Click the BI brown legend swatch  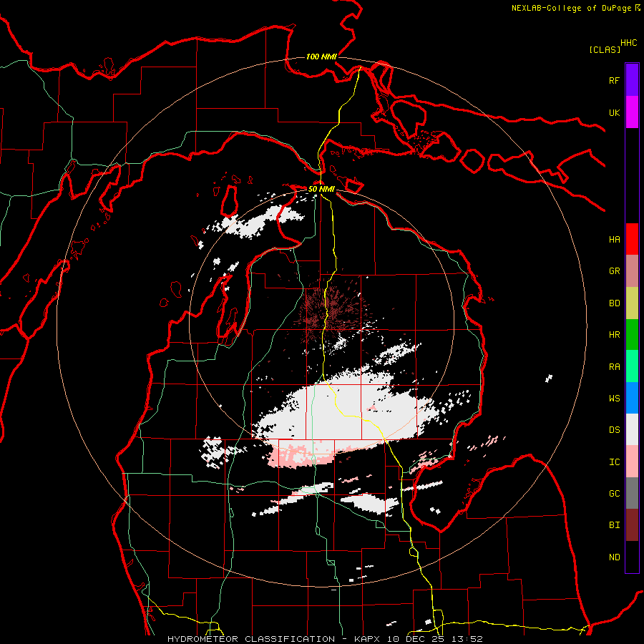pos(632,525)
